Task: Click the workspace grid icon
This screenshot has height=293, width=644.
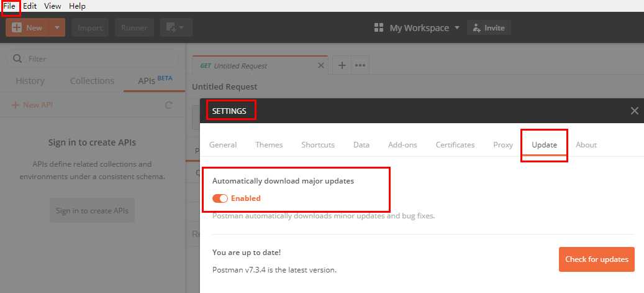Action: (379, 27)
